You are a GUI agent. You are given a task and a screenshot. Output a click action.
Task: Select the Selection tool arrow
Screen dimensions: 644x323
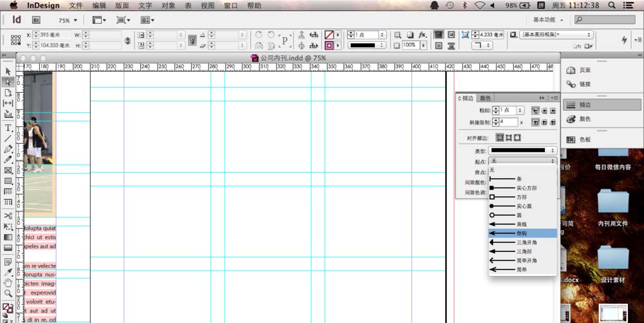coord(8,71)
